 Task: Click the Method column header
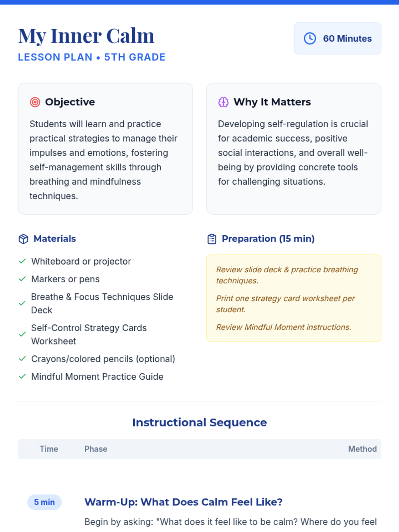(x=362, y=449)
